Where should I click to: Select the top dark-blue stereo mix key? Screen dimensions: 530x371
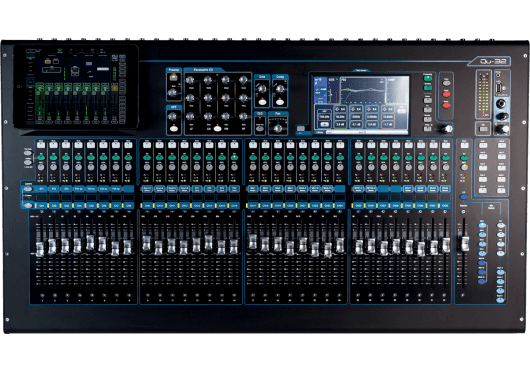click(x=482, y=263)
